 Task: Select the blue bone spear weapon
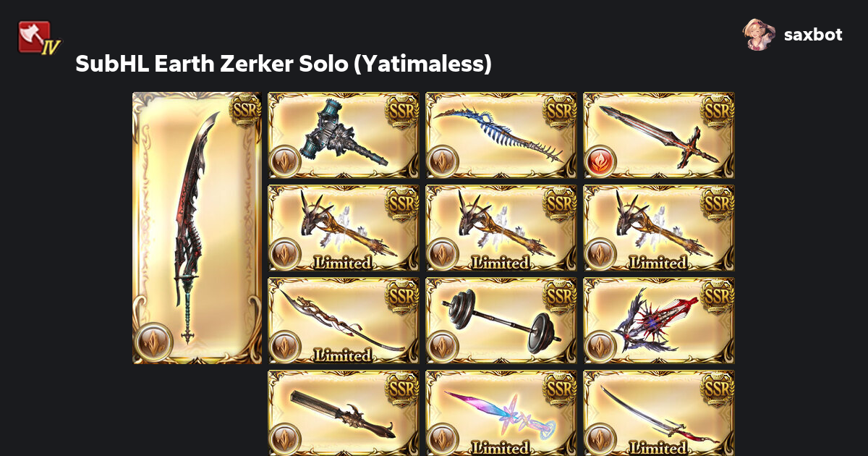(501, 135)
